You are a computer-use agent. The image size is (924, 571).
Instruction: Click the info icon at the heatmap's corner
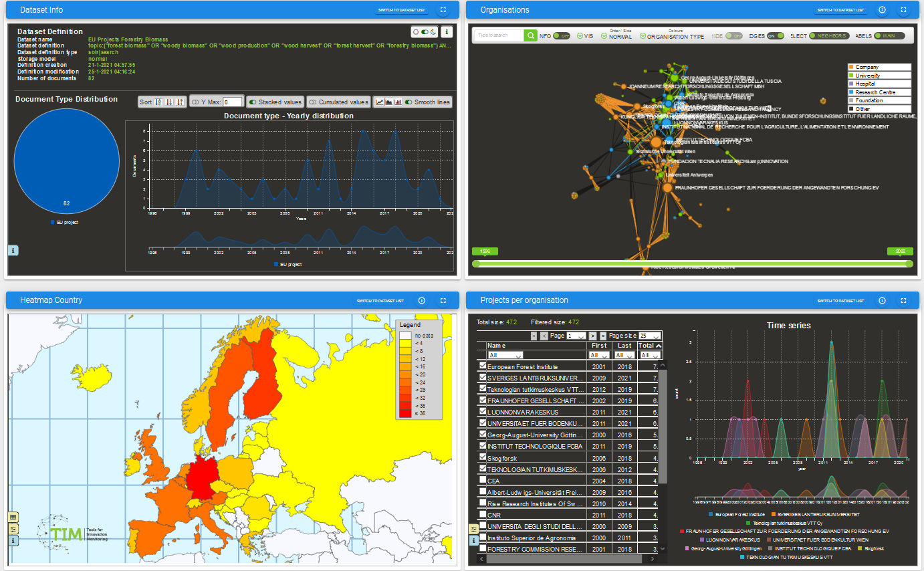coord(13,540)
